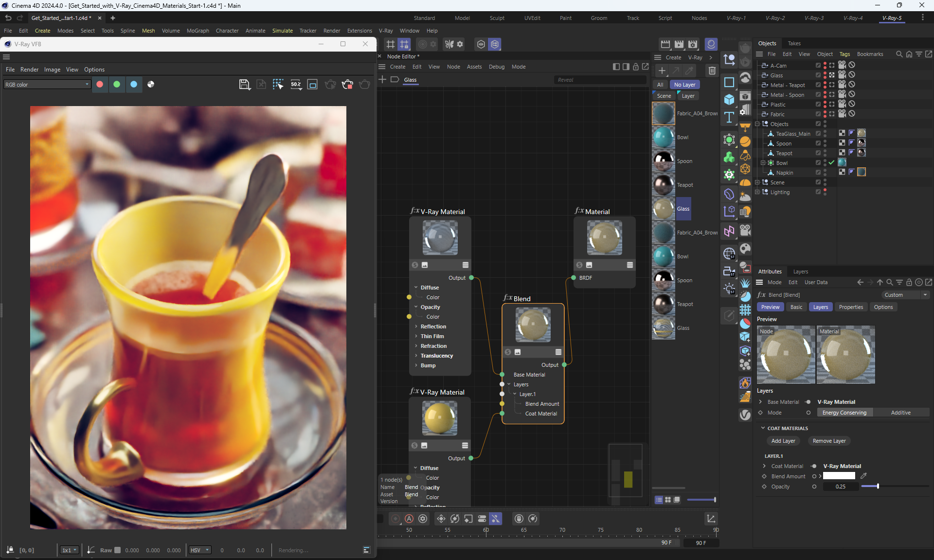Image resolution: width=934 pixels, height=560 pixels.
Task: Click the Remove Layer button
Action: click(x=829, y=441)
